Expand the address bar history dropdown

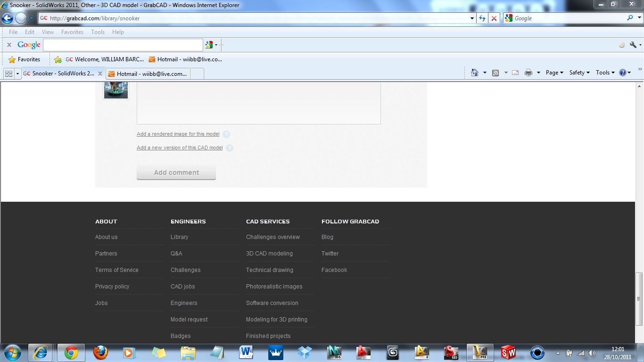coord(472,18)
